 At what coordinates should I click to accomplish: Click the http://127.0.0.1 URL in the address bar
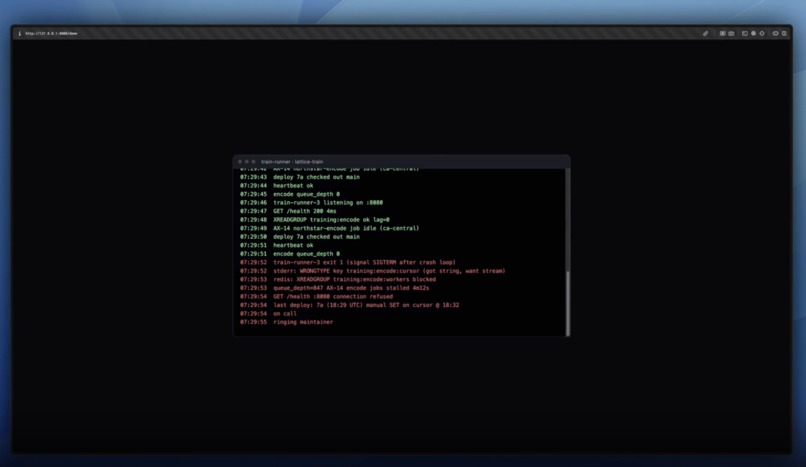(x=51, y=33)
